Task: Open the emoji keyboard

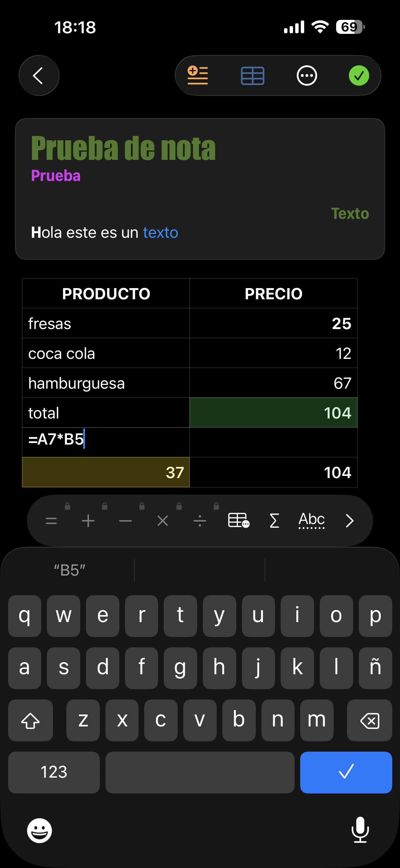Action: click(39, 831)
